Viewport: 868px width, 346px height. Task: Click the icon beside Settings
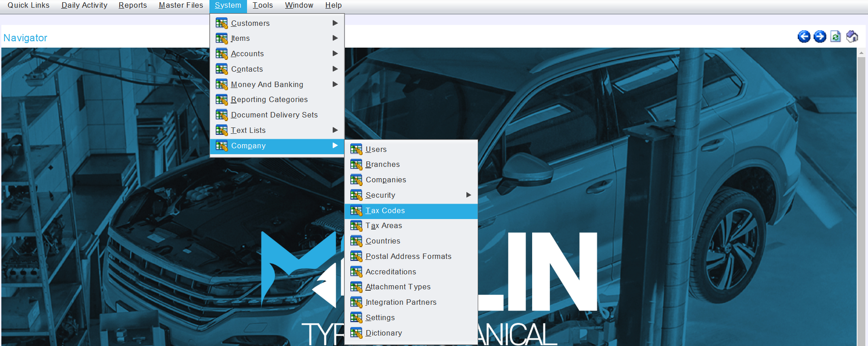[356, 317]
